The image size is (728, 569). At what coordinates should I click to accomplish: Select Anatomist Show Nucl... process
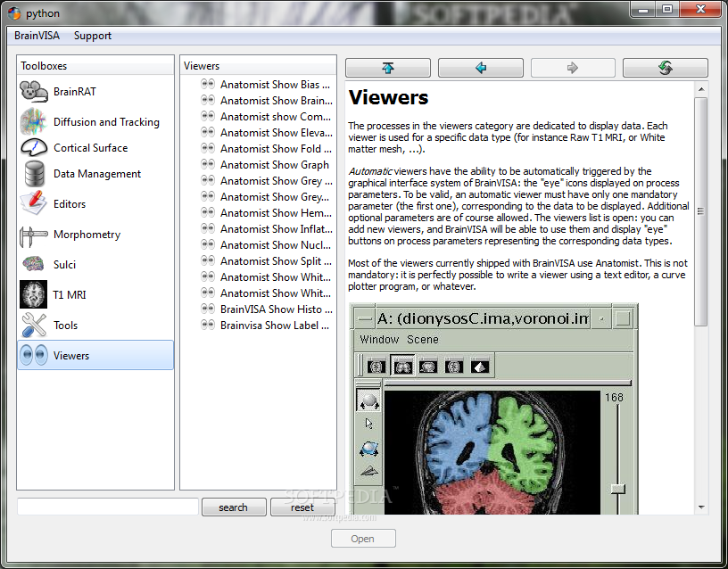pyautogui.click(x=276, y=244)
